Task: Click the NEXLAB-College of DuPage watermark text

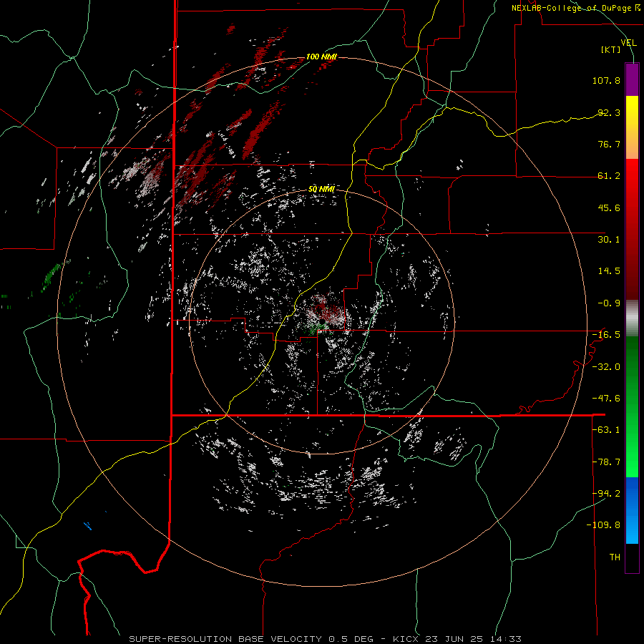Action: tap(576, 8)
